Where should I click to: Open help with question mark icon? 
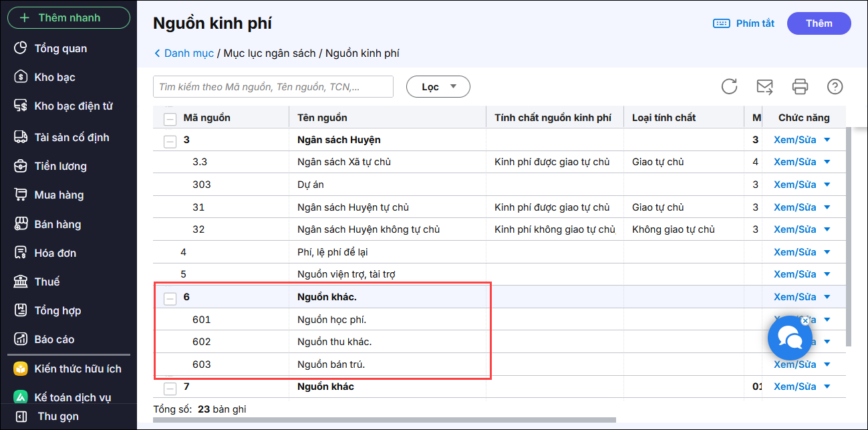pos(835,86)
